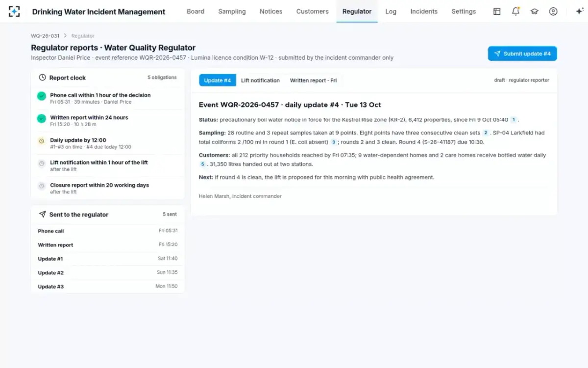Click the sparkle assistant icon
The image size is (588, 368).
(579, 11)
